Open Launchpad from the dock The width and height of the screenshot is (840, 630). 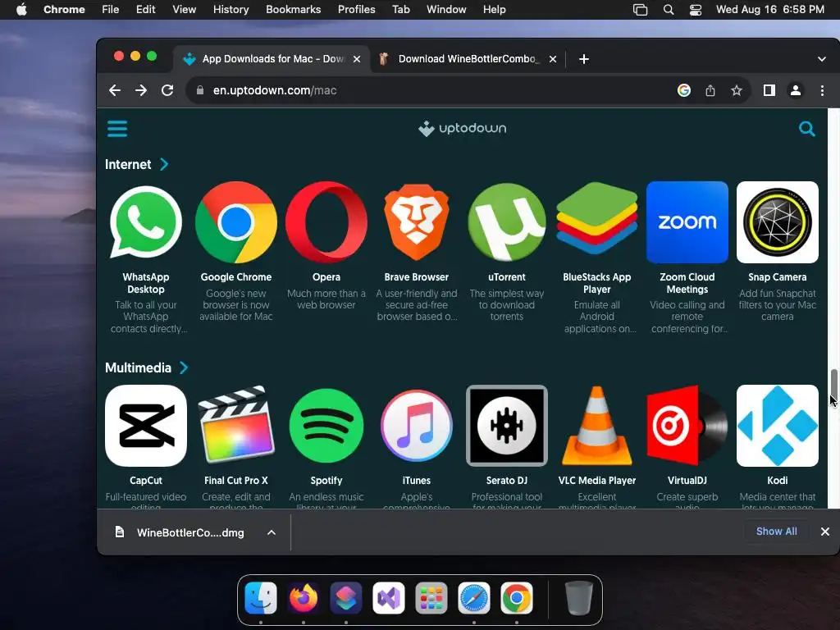point(431,598)
